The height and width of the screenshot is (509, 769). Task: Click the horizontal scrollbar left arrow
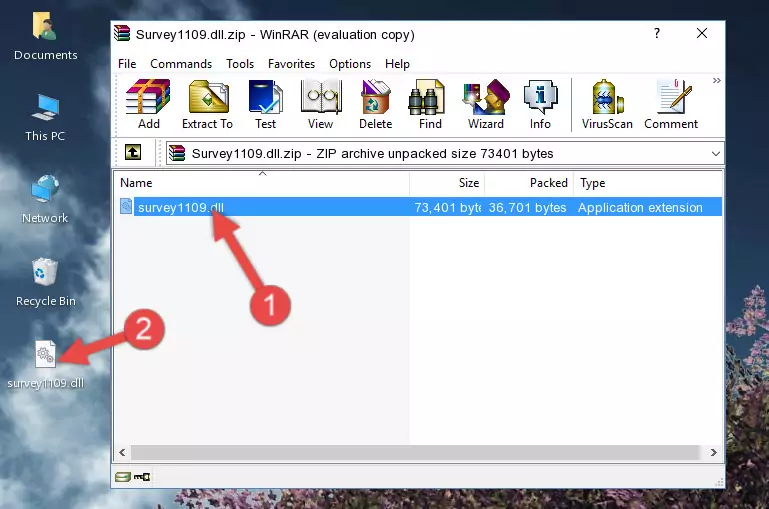point(123,452)
